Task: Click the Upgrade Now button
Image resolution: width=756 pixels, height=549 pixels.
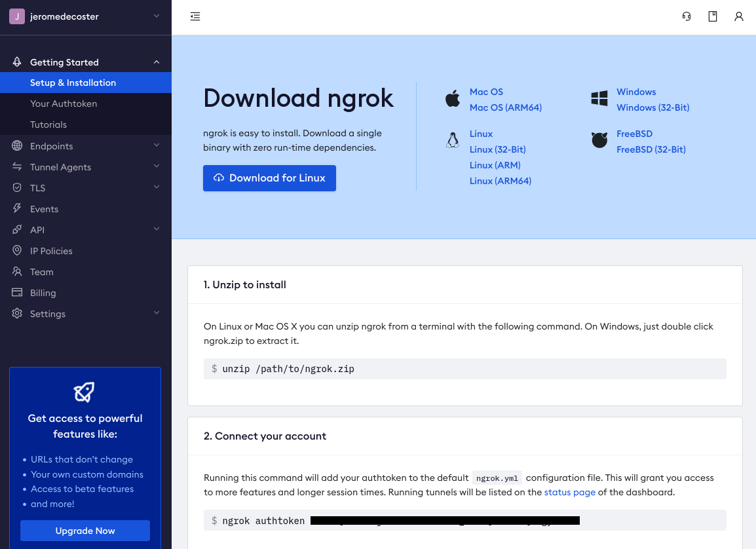Action: pyautogui.click(x=85, y=531)
